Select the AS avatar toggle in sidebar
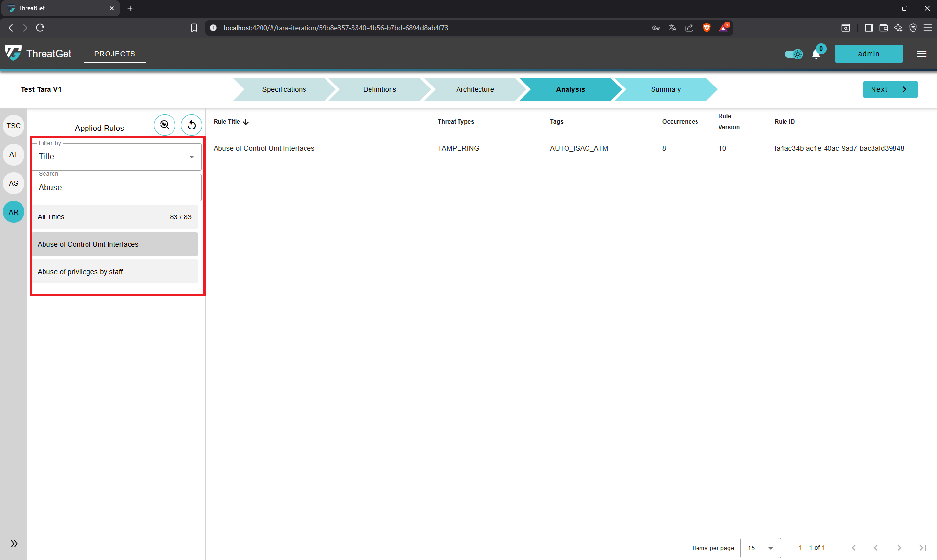This screenshot has width=937, height=560. [x=13, y=183]
